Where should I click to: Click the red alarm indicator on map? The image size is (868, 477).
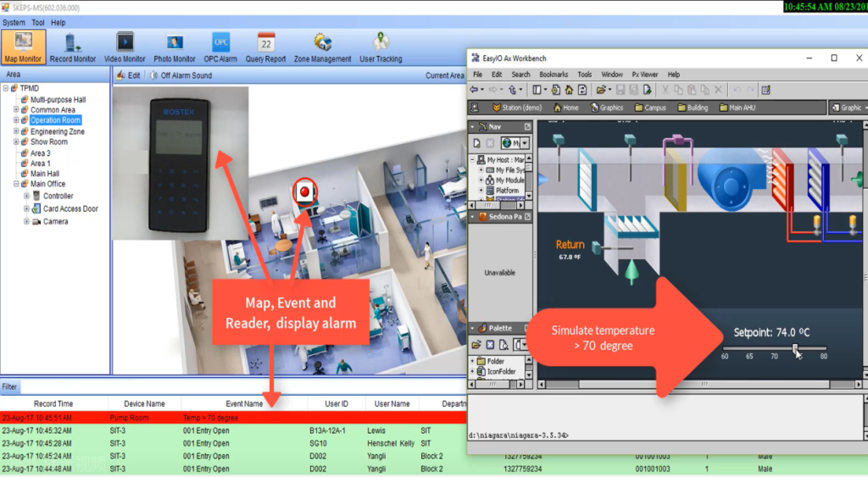[x=303, y=191]
